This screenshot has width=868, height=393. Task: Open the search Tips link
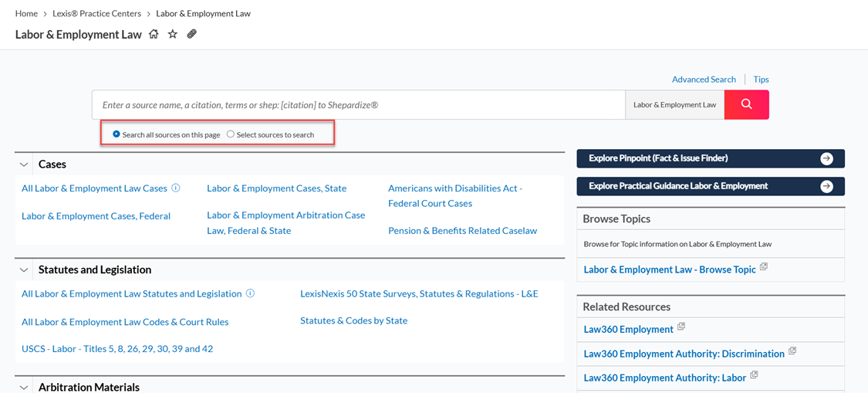(x=762, y=80)
